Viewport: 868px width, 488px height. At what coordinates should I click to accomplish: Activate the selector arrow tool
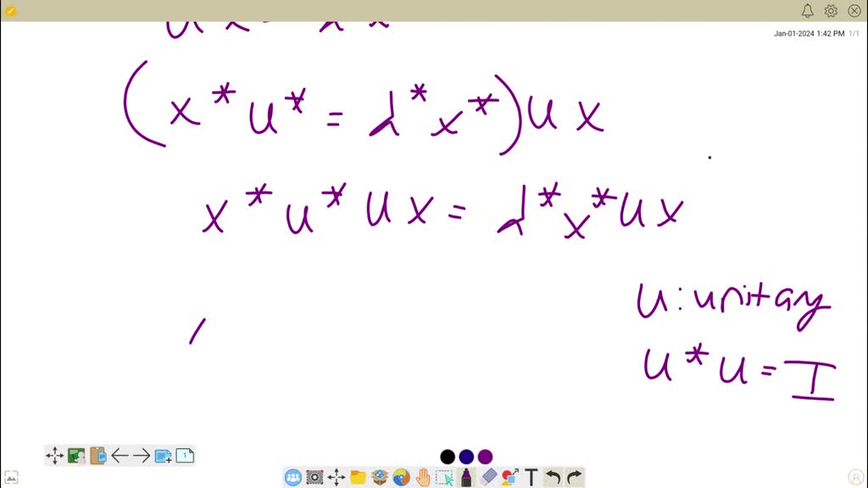click(x=444, y=477)
